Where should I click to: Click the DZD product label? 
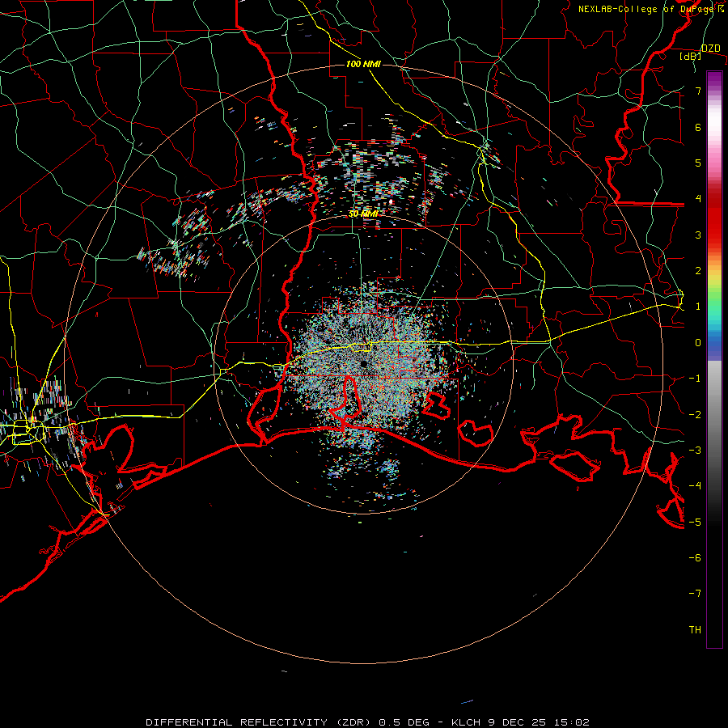pos(710,49)
